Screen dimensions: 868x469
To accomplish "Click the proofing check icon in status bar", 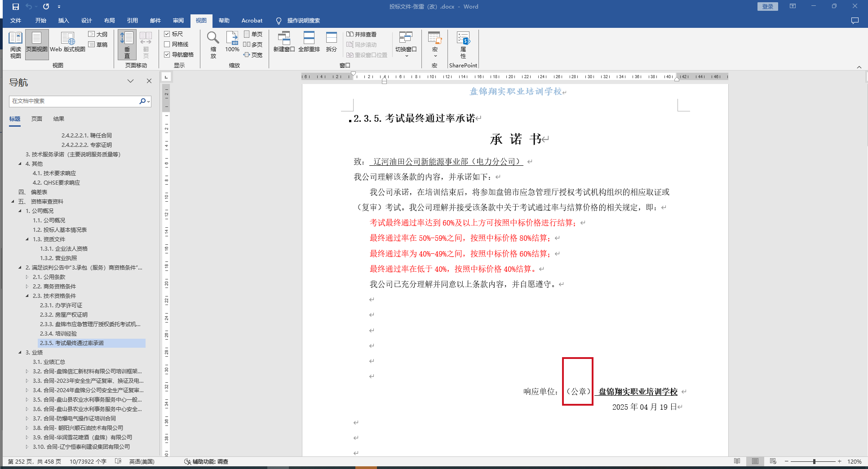I will [118, 461].
